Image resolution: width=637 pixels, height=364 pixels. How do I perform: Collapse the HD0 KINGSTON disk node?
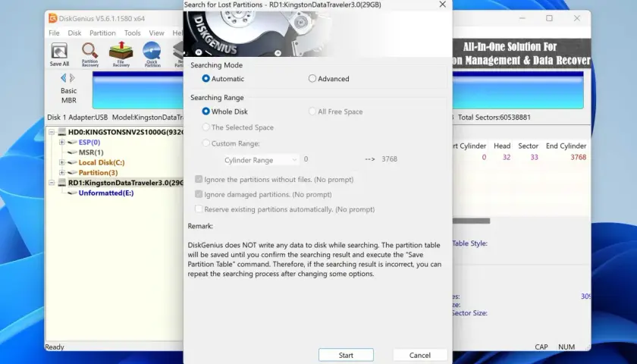52,132
